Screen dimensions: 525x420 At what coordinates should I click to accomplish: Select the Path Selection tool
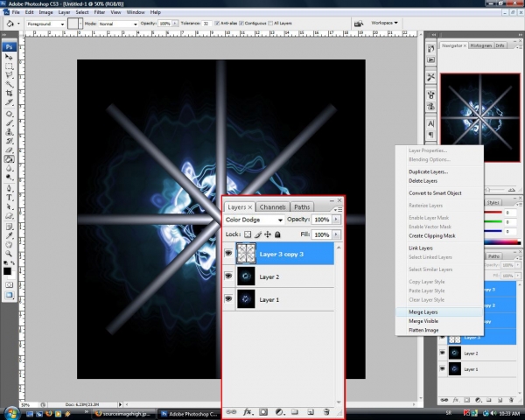[x=9, y=206]
